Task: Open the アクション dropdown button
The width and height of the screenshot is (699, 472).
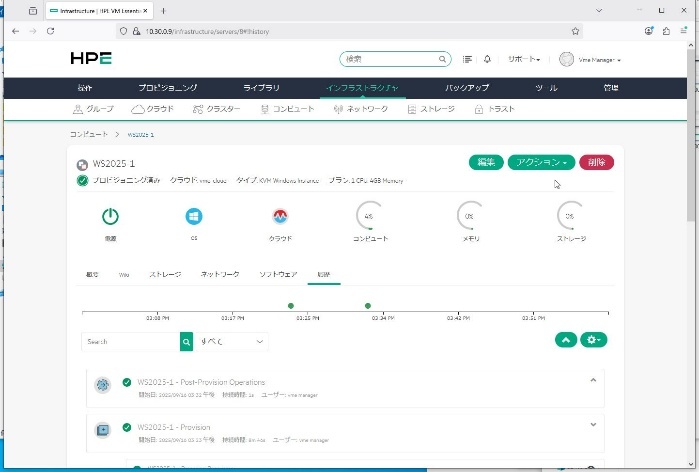Action: (541, 162)
